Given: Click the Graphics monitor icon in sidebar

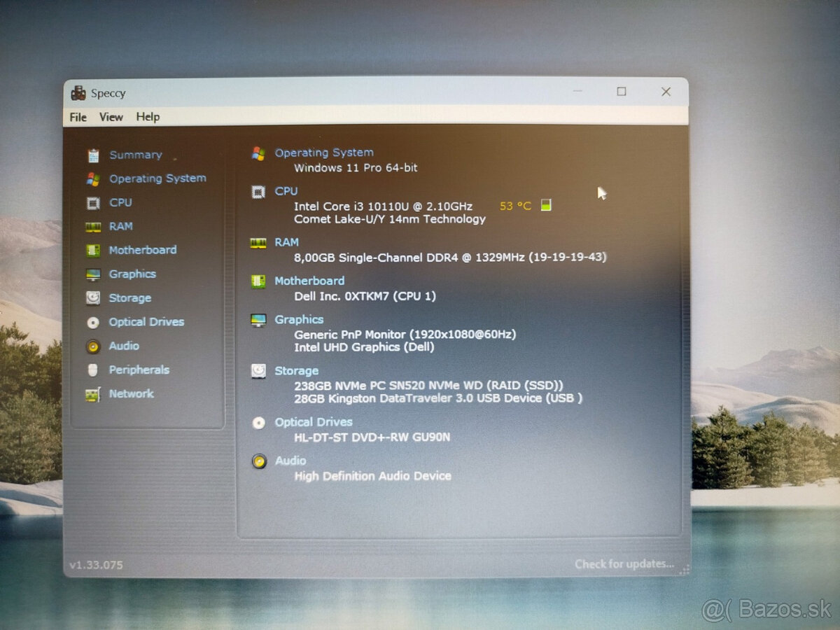Looking at the screenshot, I should click(x=93, y=274).
